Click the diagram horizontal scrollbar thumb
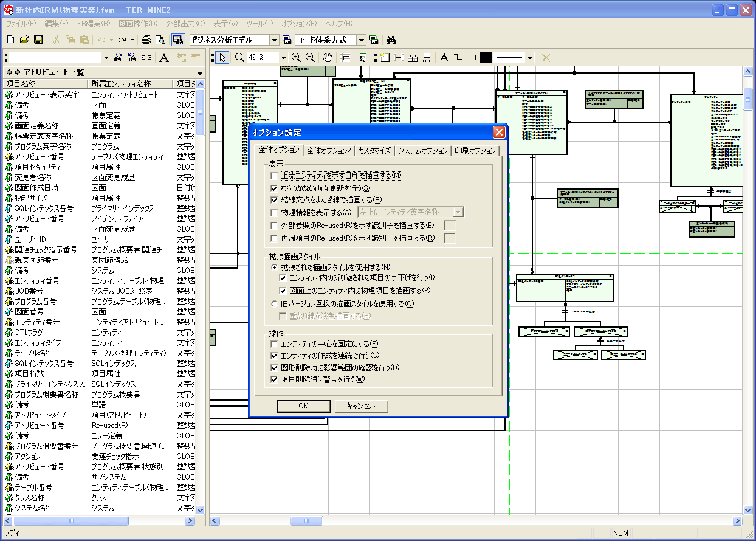This screenshot has height=541, width=756. tap(307, 521)
